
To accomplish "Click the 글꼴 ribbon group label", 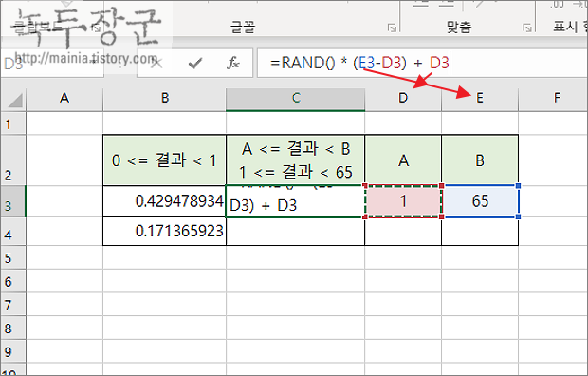I will pos(243,27).
